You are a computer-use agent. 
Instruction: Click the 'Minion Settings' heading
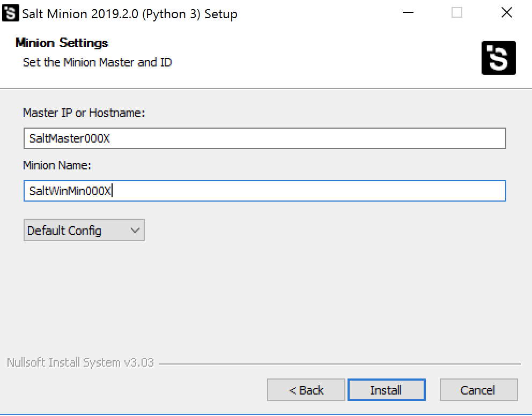pyautogui.click(x=62, y=43)
